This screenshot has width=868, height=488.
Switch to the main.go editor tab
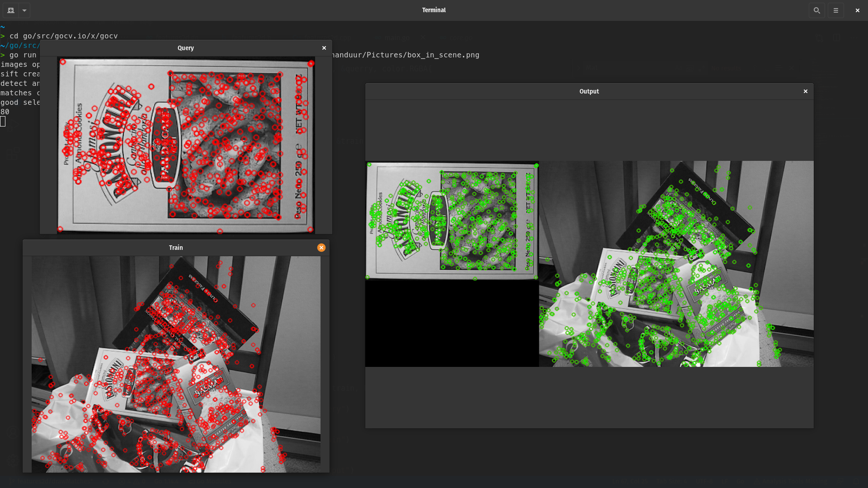(397, 38)
